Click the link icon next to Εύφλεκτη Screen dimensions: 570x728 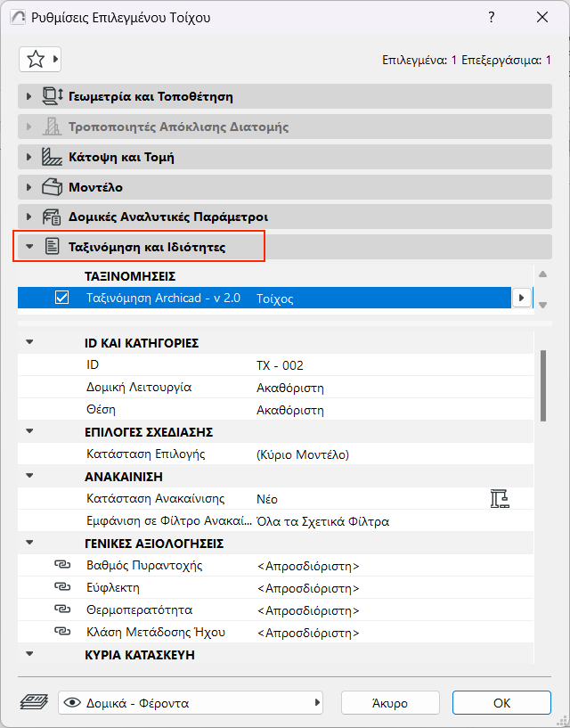tap(61, 588)
